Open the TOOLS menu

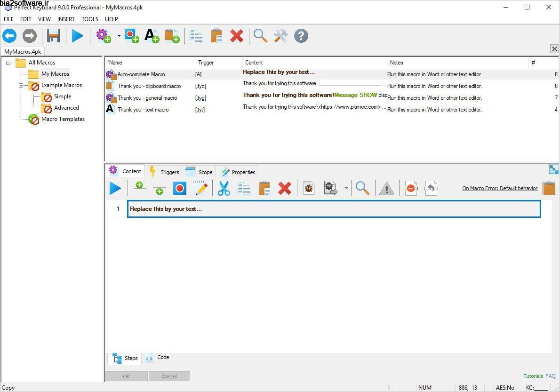coord(90,19)
